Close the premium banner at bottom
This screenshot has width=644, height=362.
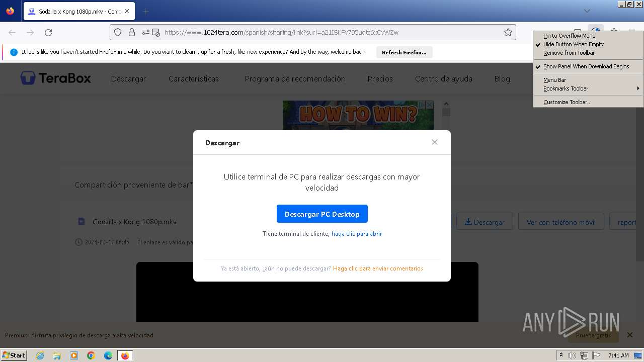click(x=629, y=335)
